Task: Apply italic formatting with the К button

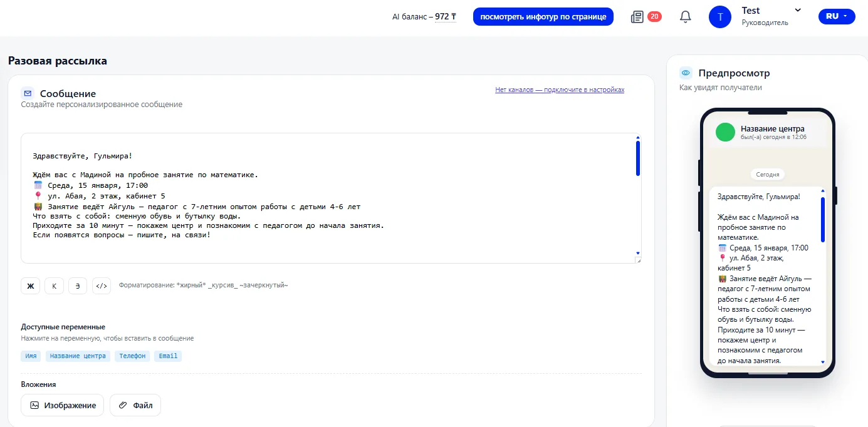Action: [54, 286]
